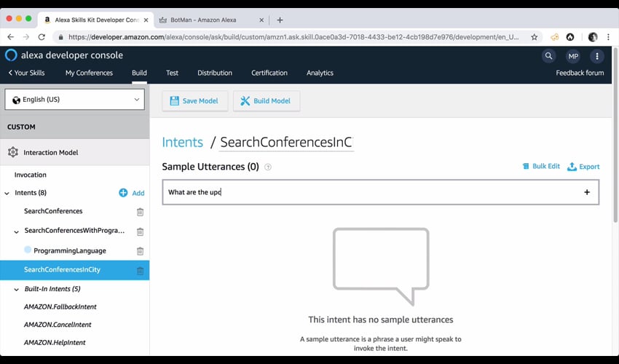The image size is (619, 364).
Task: Click the Alexa ring logo icon
Action: point(11,55)
